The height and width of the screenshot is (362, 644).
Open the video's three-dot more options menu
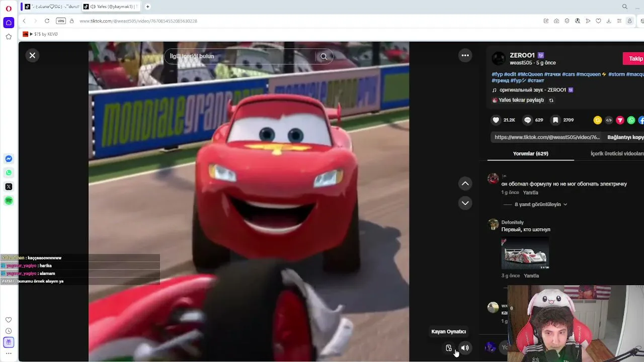tap(465, 55)
